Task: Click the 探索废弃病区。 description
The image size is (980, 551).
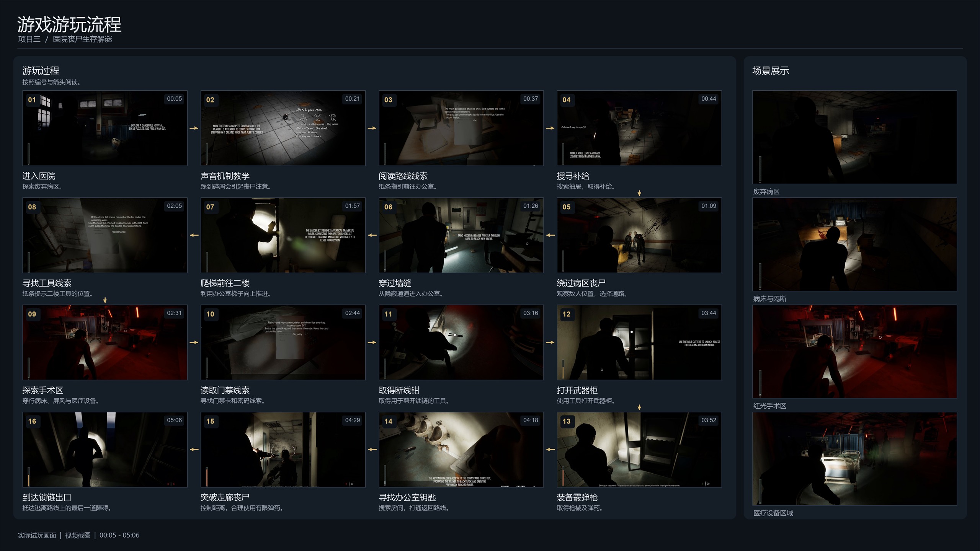Action: 42,187
